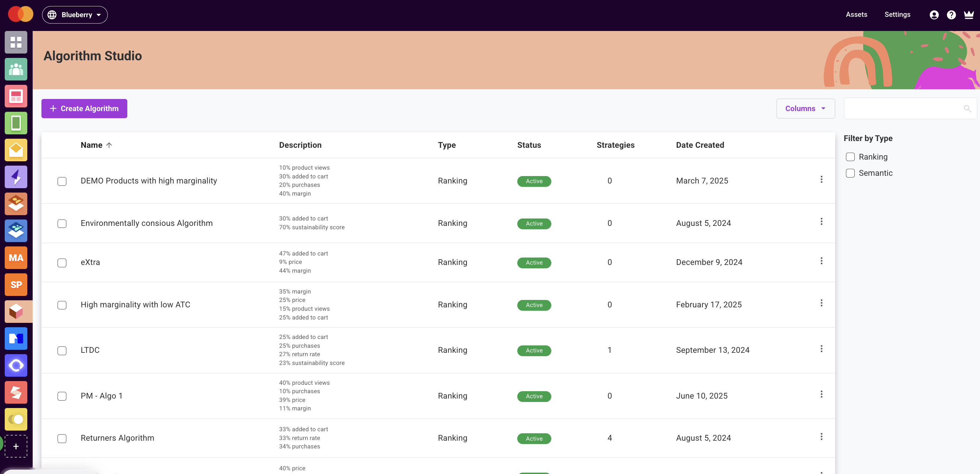Screen dimensions: 980x474
Task: Open row actions for LTDC algorithm
Action: (x=821, y=349)
